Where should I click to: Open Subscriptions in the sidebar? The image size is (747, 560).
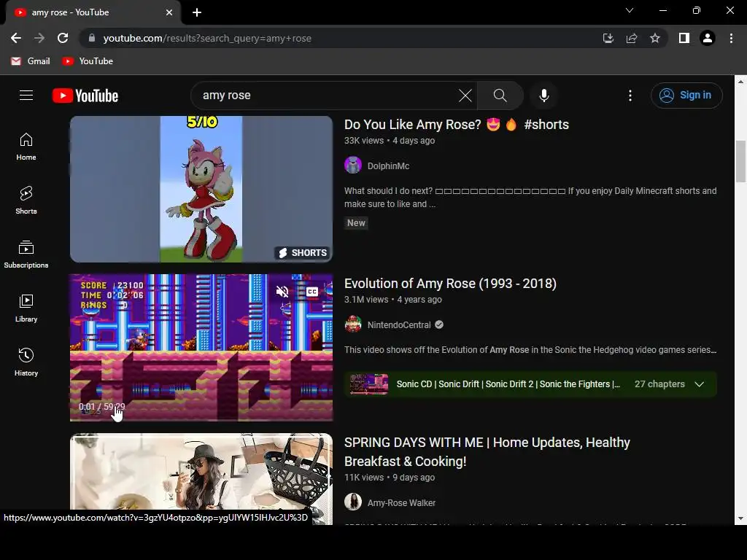(26, 254)
